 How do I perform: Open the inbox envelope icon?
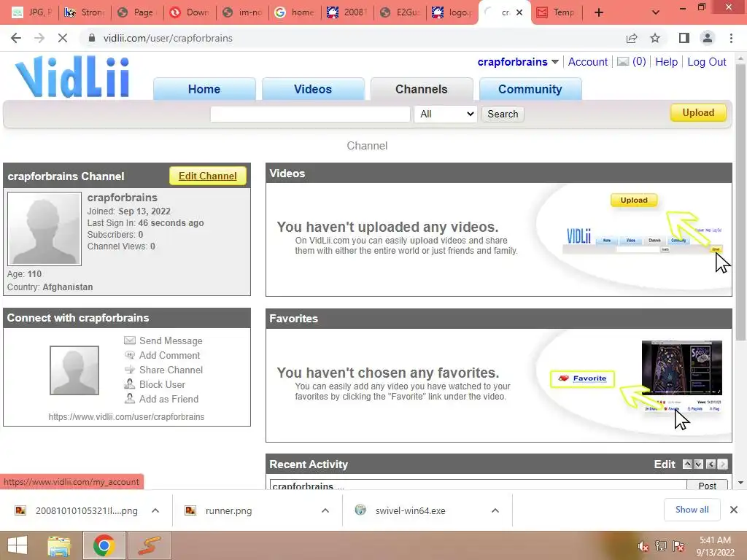(x=623, y=61)
